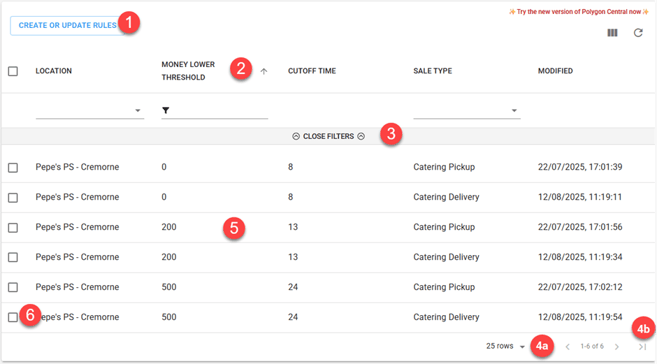Check the first Catering Pickup row checkbox
This screenshot has height=364, width=657.
13,168
